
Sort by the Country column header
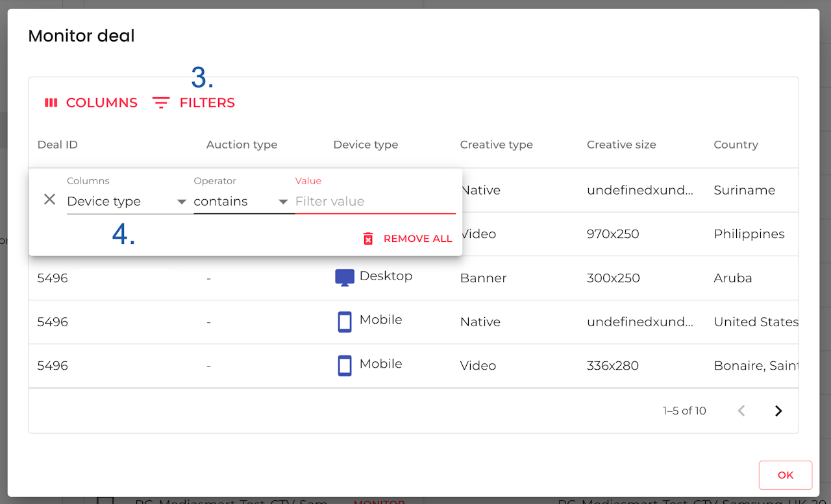point(736,145)
